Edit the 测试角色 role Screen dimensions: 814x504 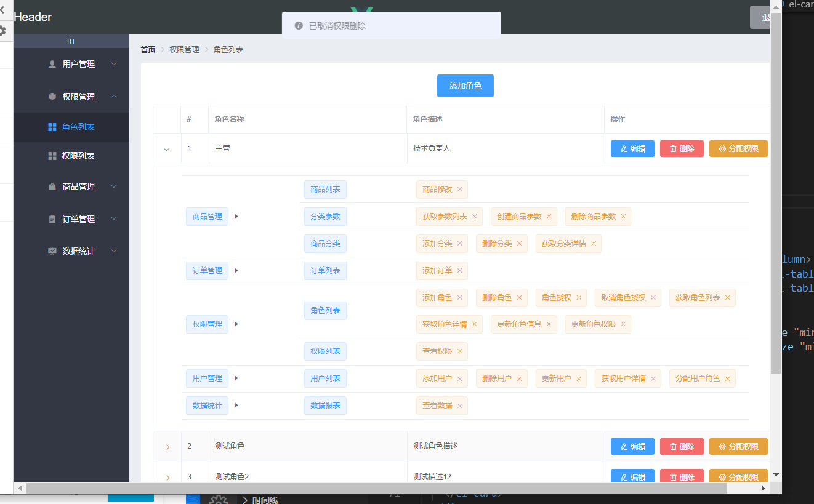632,446
